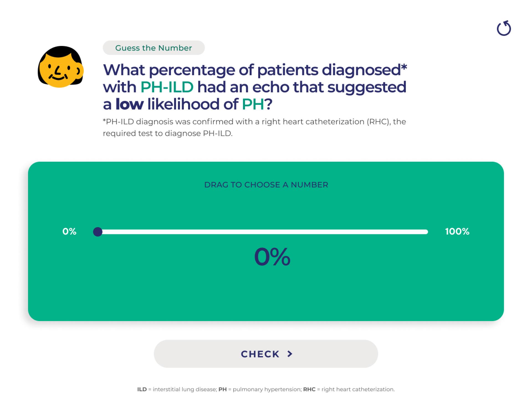Click the large 0% value readout
The height and width of the screenshot is (399, 532).
pyautogui.click(x=272, y=257)
